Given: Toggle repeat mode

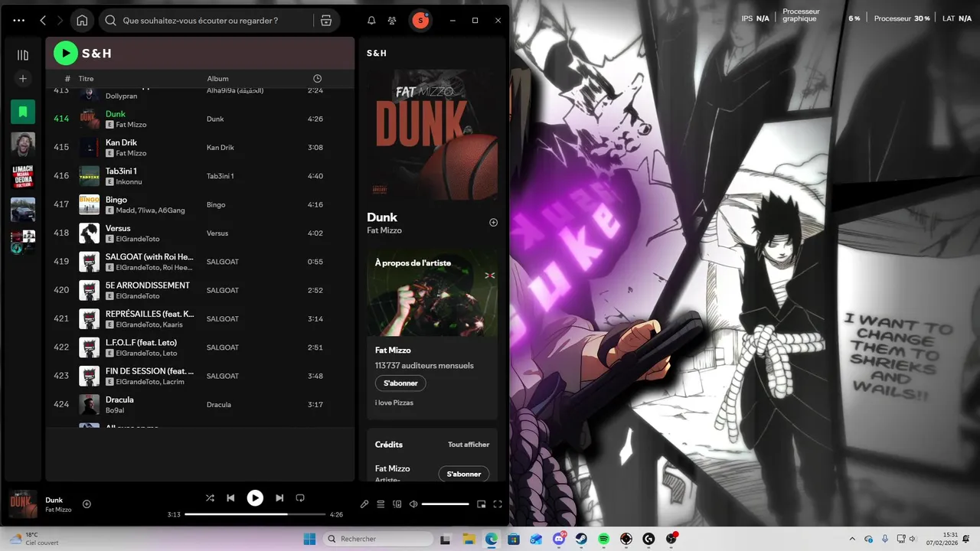Looking at the screenshot, I should pos(300,497).
